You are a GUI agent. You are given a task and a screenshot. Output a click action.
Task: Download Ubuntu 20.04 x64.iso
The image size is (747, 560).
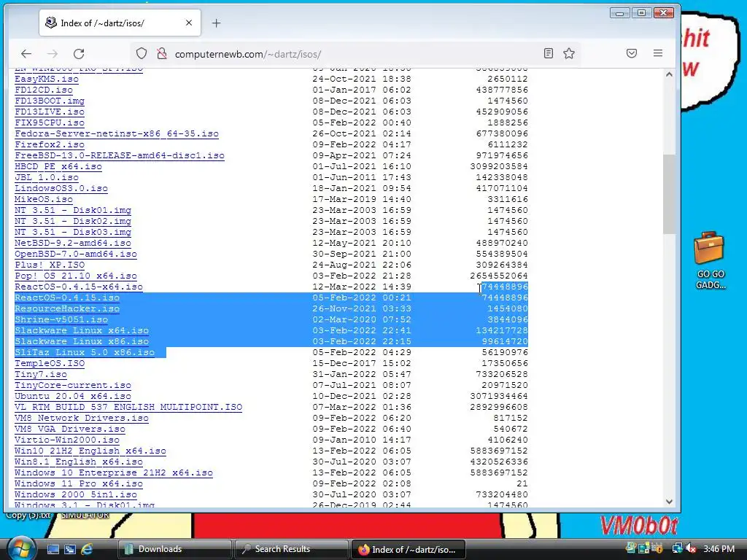(x=73, y=397)
